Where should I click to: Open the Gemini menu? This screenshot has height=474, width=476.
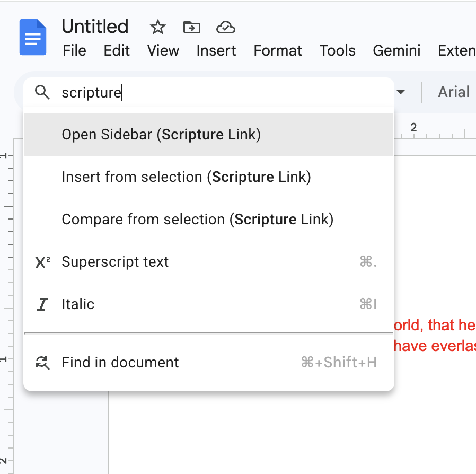[396, 50]
